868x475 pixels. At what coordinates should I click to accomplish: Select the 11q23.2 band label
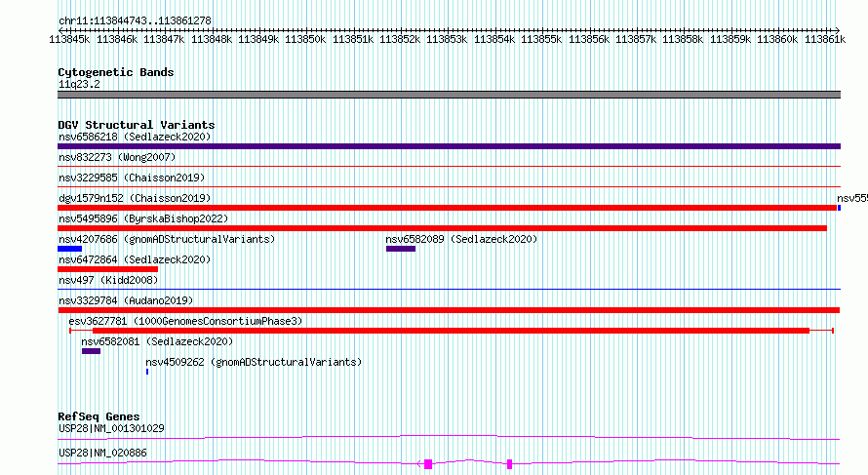79,84
